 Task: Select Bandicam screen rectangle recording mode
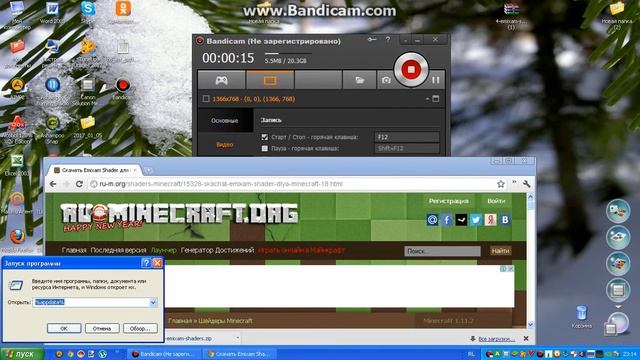point(270,80)
